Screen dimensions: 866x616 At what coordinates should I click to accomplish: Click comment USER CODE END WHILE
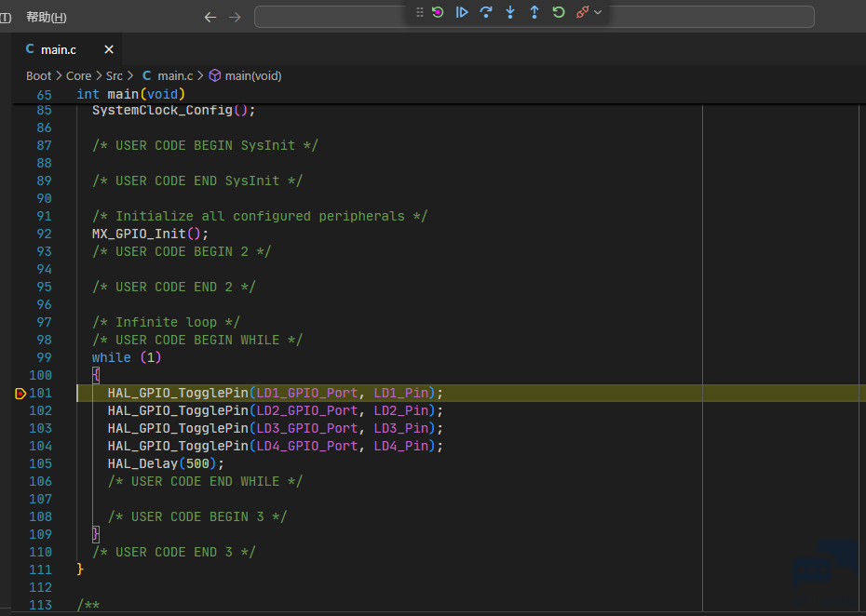(x=205, y=481)
